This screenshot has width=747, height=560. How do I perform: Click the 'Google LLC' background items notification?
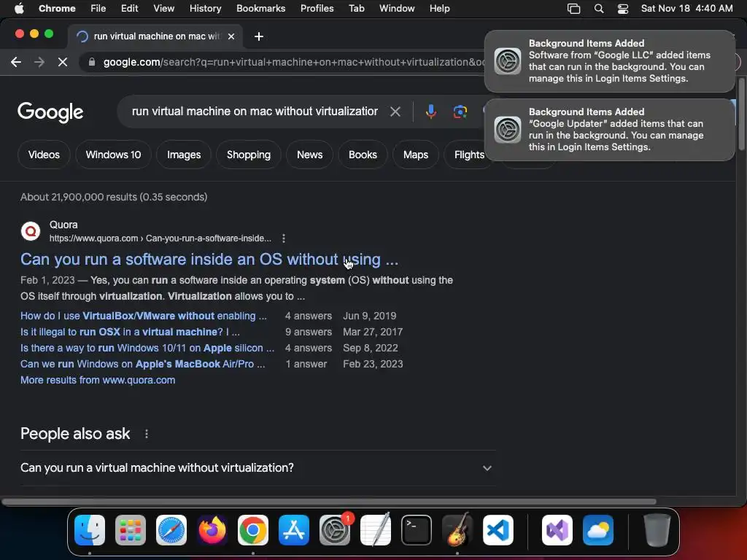tap(609, 61)
